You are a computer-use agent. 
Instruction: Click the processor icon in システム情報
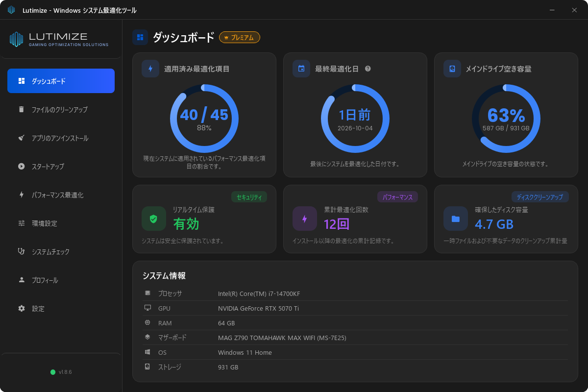coord(147,293)
